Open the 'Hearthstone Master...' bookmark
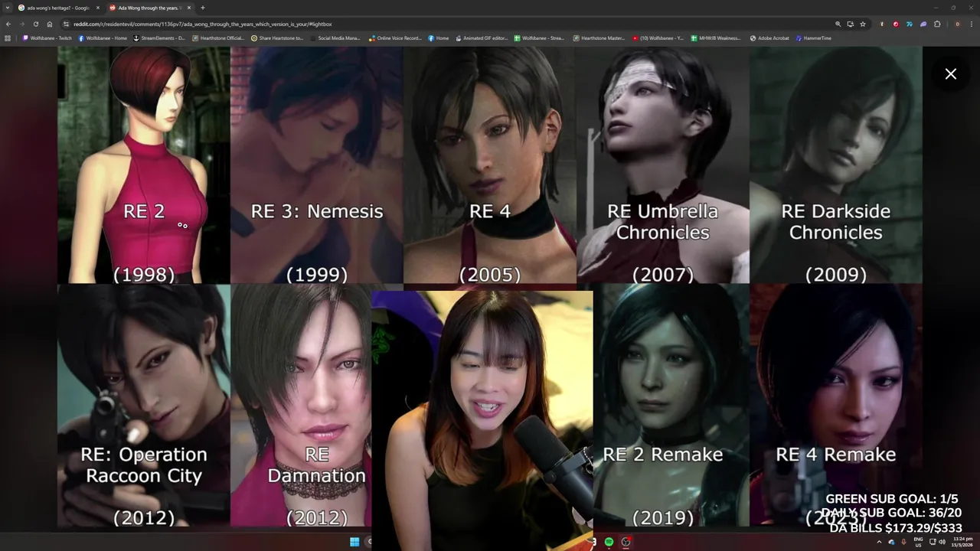This screenshot has width=980, height=551. click(x=599, y=37)
